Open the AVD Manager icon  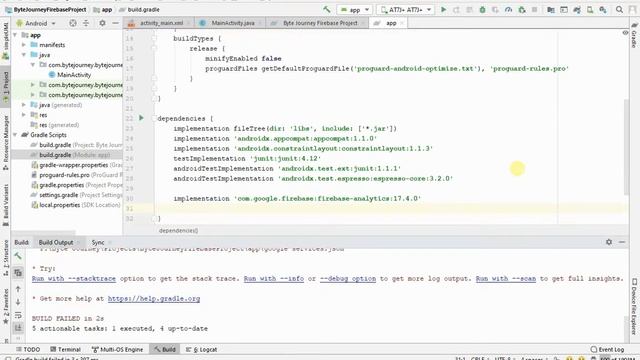pyautogui.click(x=590, y=9)
